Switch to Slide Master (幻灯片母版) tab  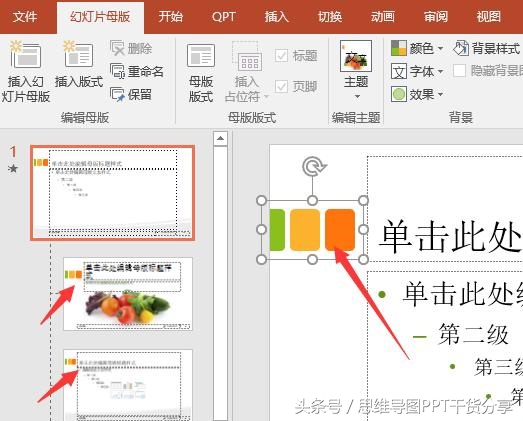click(x=100, y=17)
